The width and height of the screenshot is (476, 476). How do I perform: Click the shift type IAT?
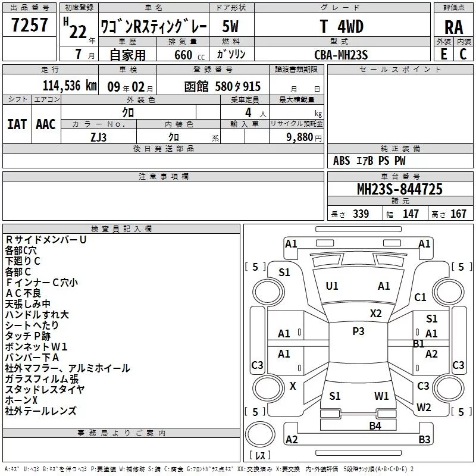pyautogui.click(x=17, y=124)
